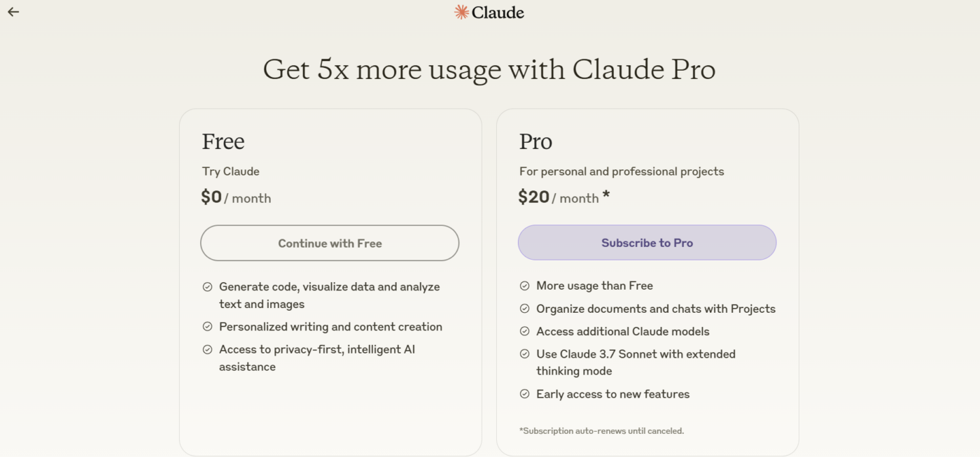Click the Claude starburst logo icon
980x457 pixels.
tap(461, 12)
